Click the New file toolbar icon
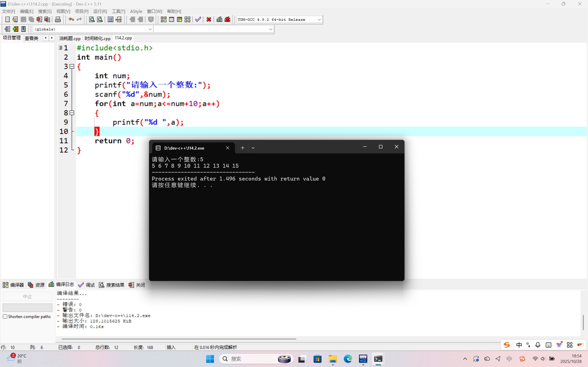Image resolution: width=588 pixels, height=367 pixels. tap(7, 19)
